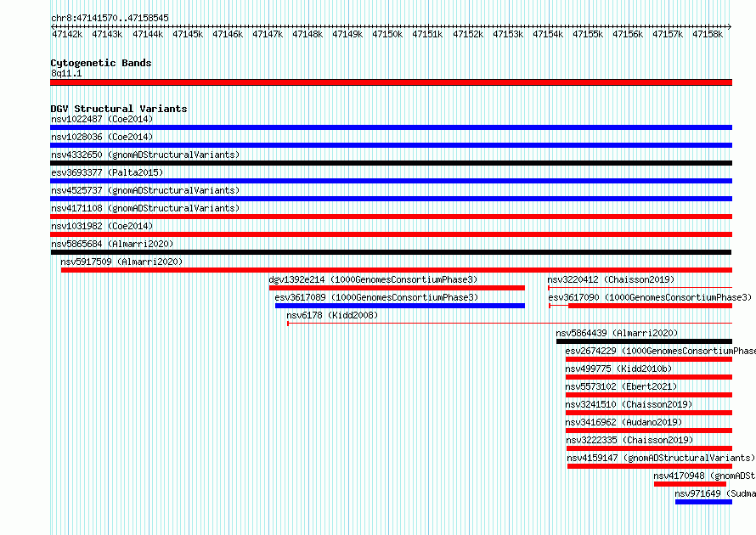Viewport: 756px width, 535px height.
Task: Select the blue bar under nsv1022487
Action: point(391,127)
